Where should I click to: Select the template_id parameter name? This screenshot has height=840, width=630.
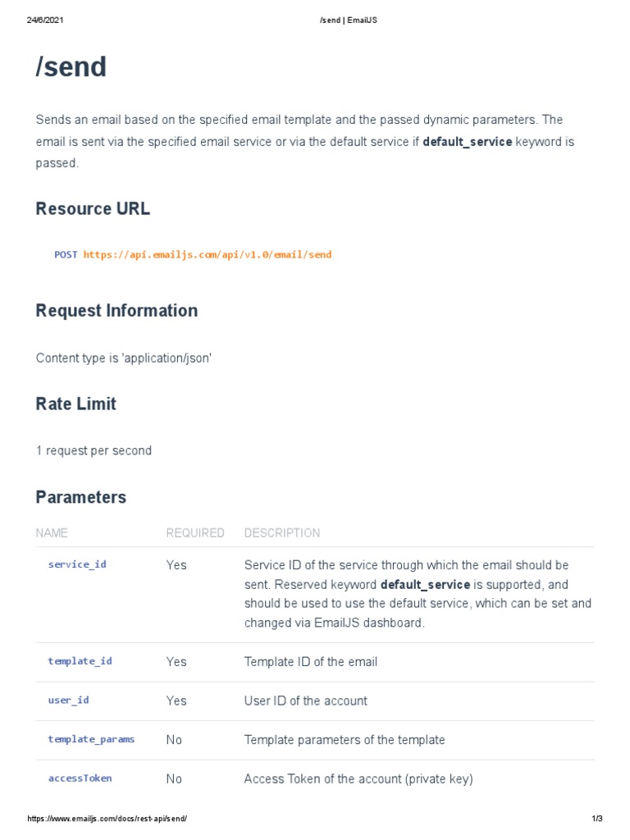80,661
